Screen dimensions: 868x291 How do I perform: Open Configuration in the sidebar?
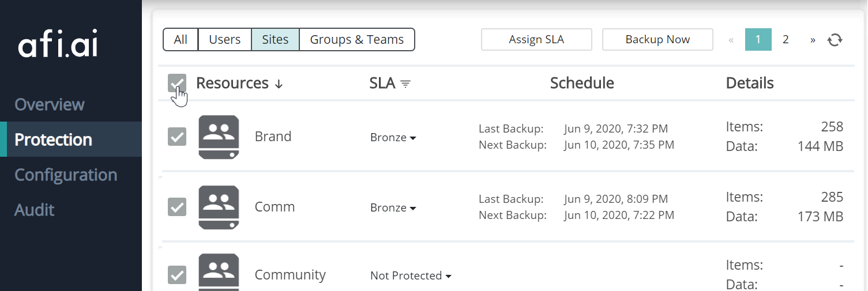pyautogui.click(x=66, y=175)
